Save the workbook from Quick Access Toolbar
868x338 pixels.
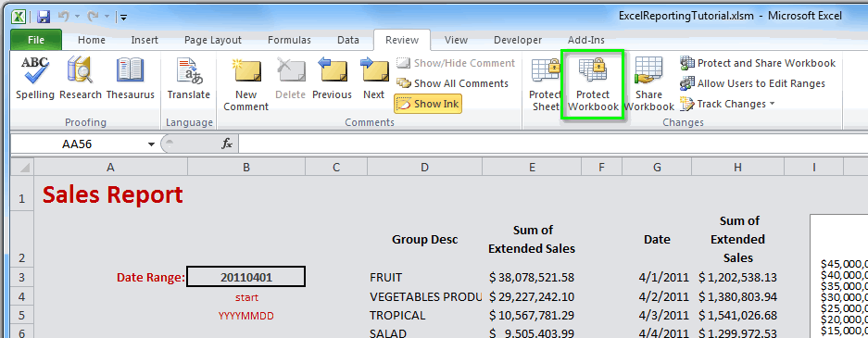point(44,17)
